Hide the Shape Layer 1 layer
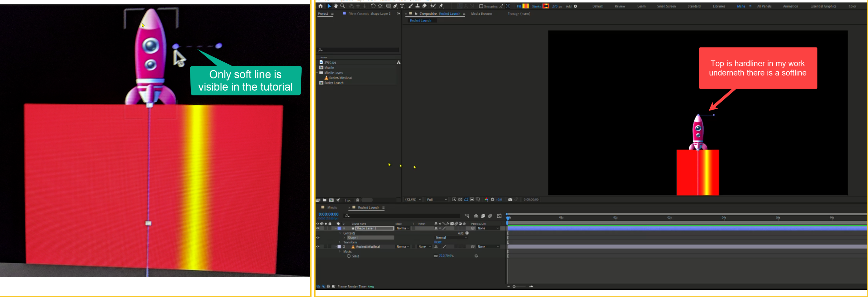868x297 pixels. [318, 228]
